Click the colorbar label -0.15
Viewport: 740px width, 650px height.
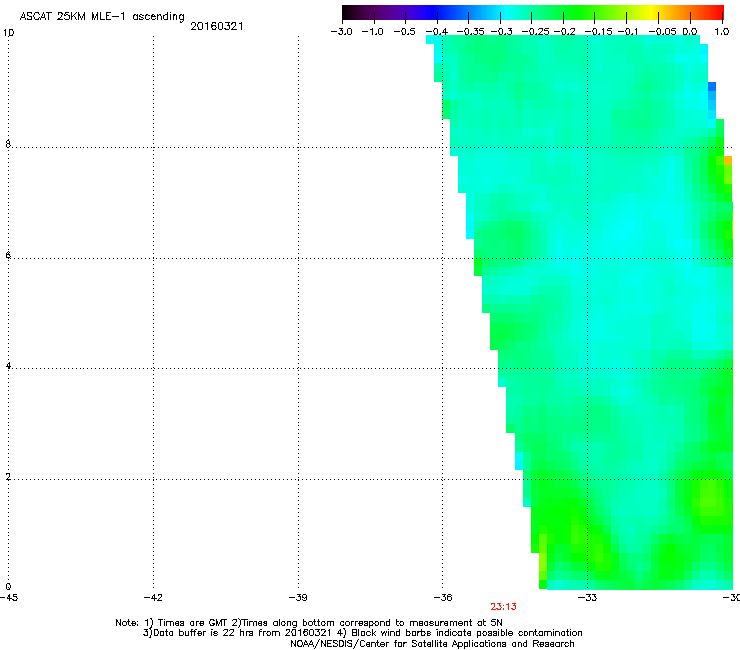click(598, 32)
